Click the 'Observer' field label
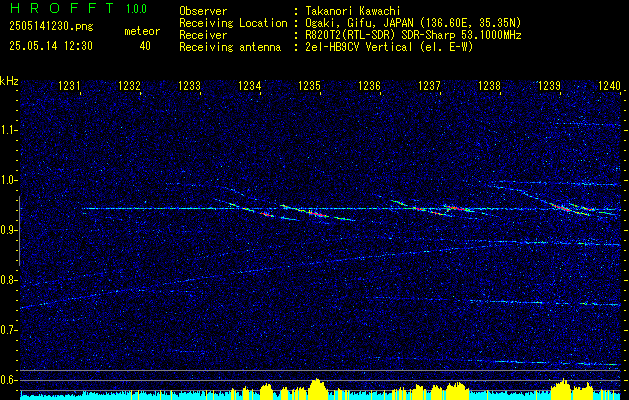 click(203, 11)
